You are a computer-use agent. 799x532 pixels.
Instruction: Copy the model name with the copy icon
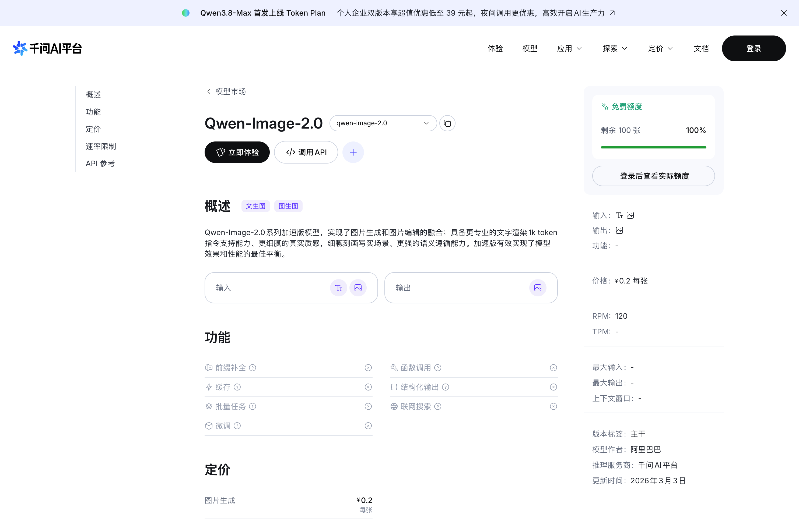pyautogui.click(x=447, y=123)
